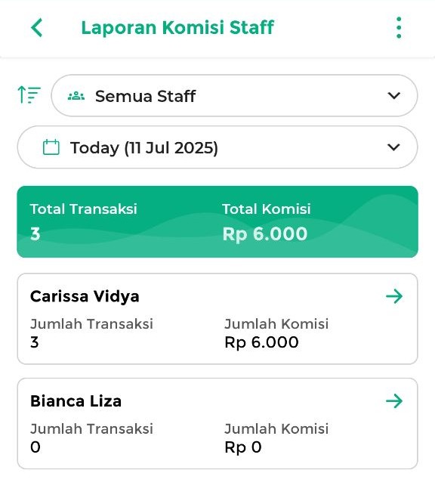Open Bianca Liza details with the arrow
The width and height of the screenshot is (435, 504).
(394, 400)
